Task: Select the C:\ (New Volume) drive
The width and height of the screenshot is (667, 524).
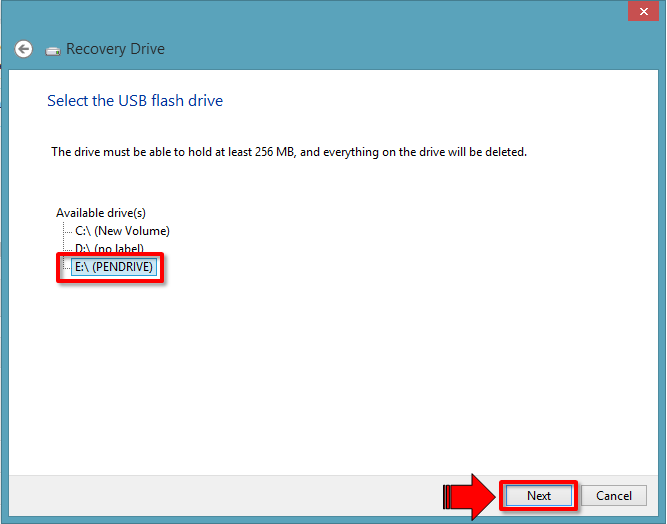Action: (122, 231)
